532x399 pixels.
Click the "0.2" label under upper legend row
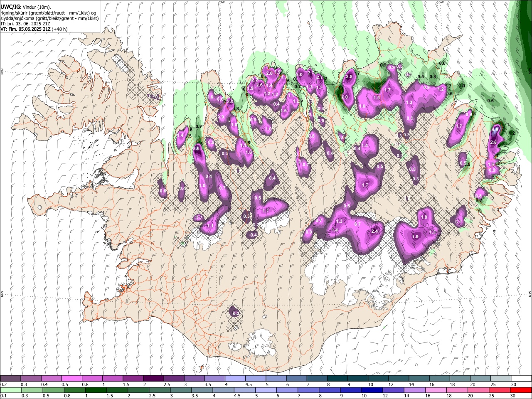3,384
